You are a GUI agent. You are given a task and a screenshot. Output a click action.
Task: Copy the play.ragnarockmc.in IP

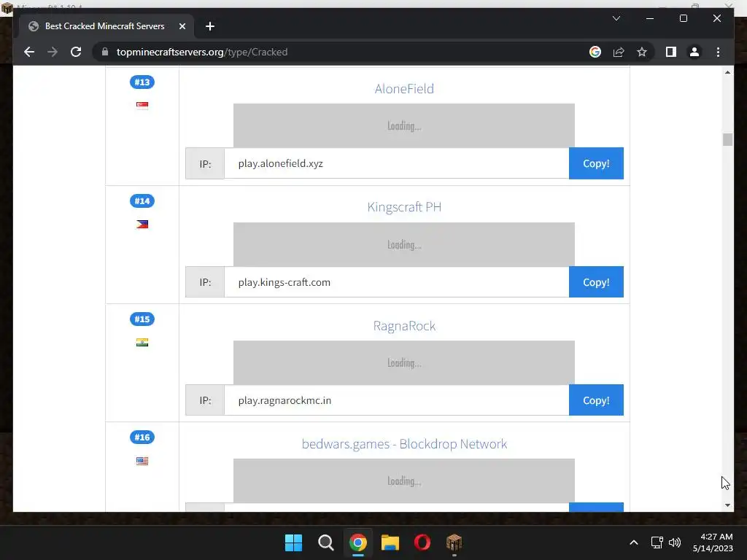[x=596, y=400]
